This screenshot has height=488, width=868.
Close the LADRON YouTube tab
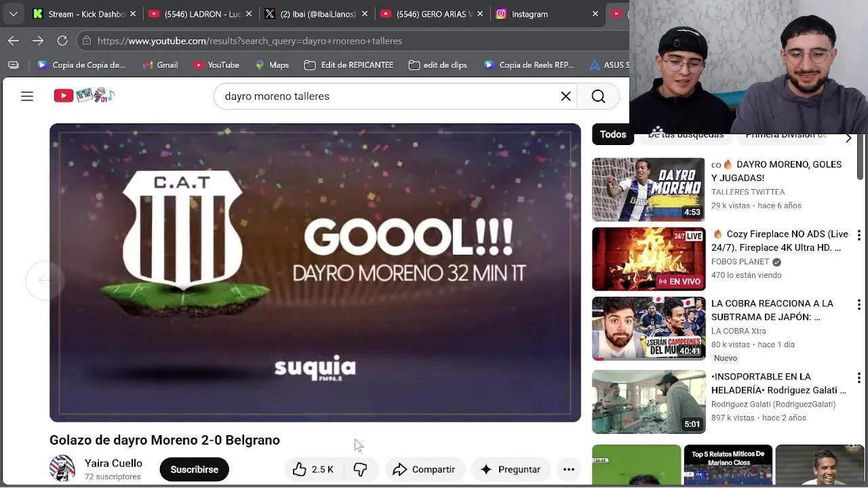pos(249,14)
